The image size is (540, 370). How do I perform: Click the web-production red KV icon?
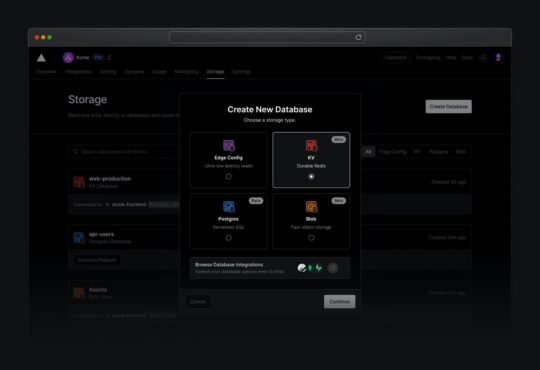(79, 182)
